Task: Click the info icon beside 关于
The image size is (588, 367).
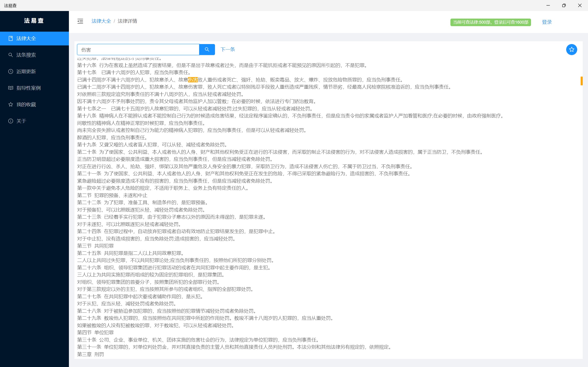Action: tap(10, 121)
